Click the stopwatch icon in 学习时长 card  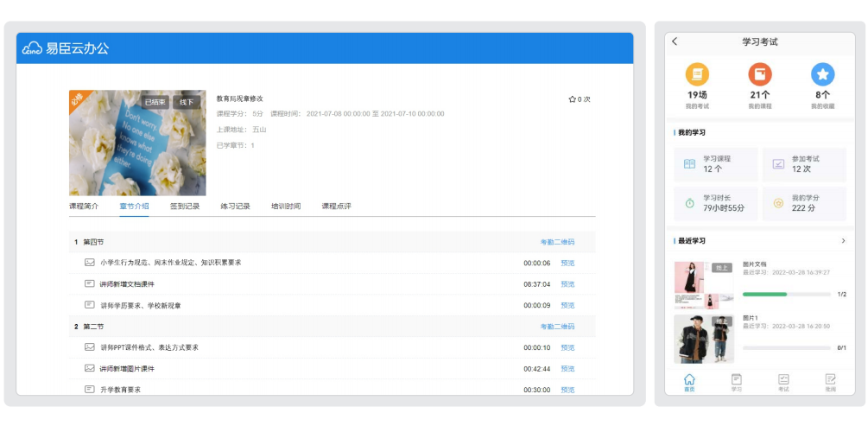point(689,203)
